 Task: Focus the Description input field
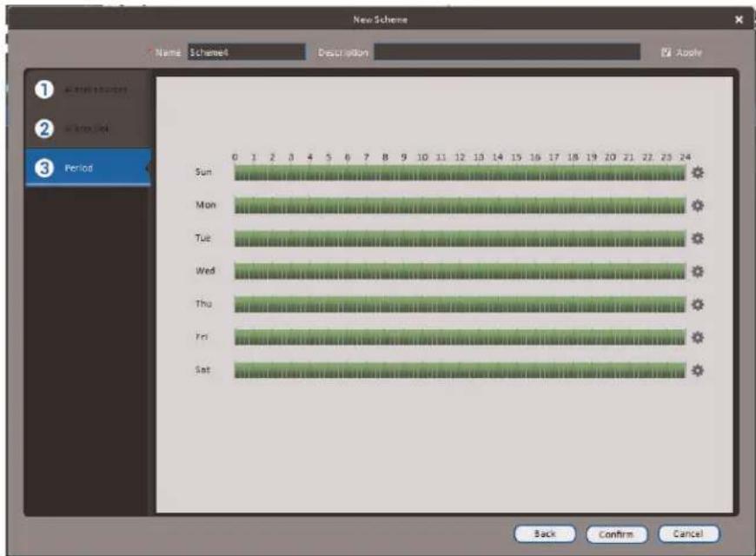pyautogui.click(x=507, y=52)
